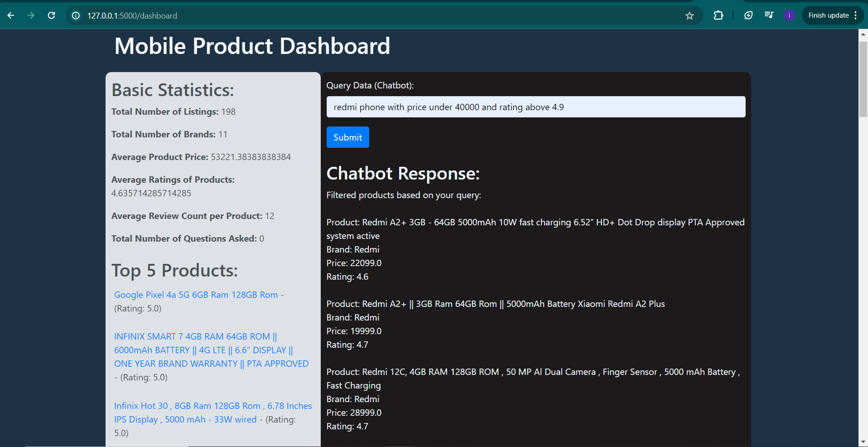Click the forward navigation arrow
Image resolution: width=868 pixels, height=447 pixels.
[x=31, y=15]
